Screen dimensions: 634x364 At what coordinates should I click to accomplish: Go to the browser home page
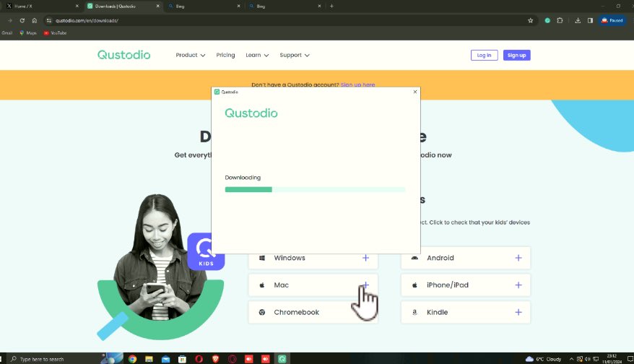coord(35,20)
